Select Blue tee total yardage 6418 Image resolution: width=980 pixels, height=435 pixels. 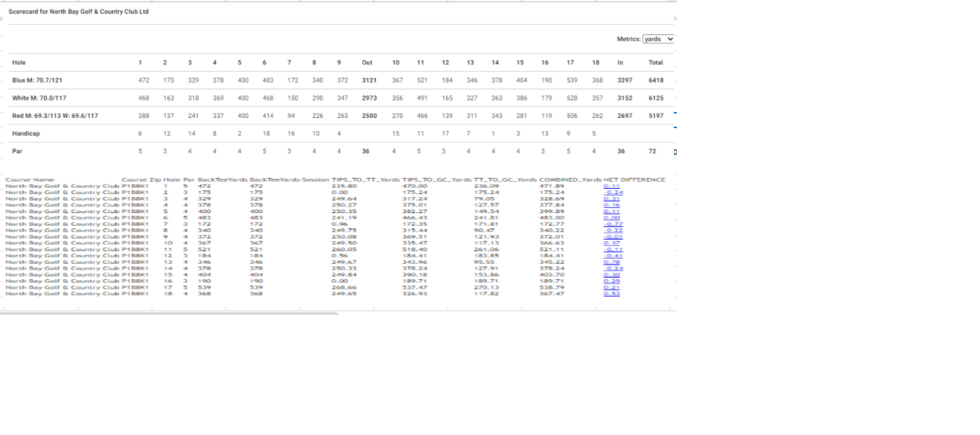[656, 80]
